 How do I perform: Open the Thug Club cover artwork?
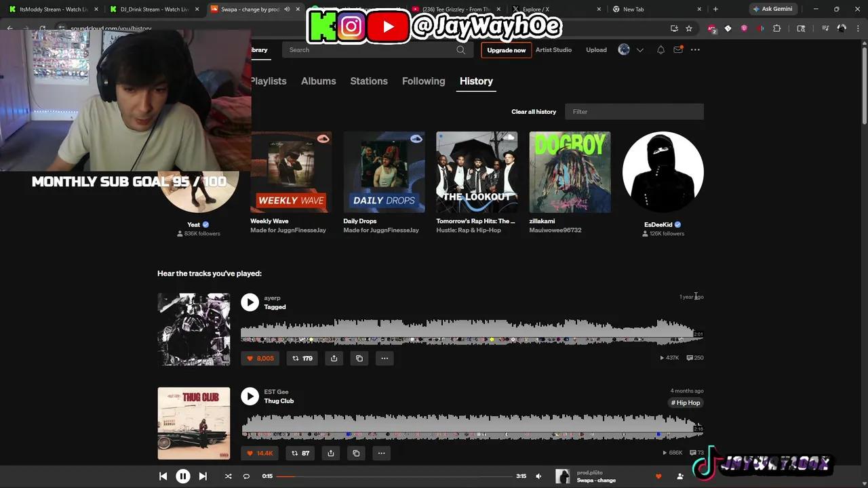[x=194, y=424]
